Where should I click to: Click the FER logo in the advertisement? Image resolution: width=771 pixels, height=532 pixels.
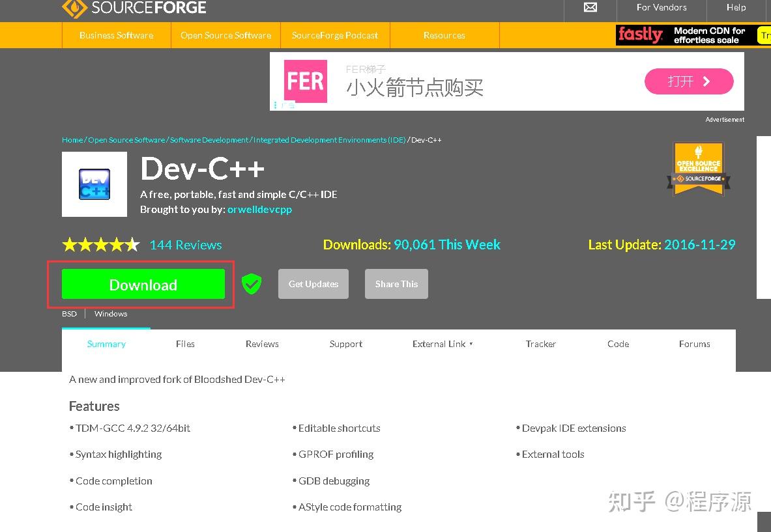[305, 81]
